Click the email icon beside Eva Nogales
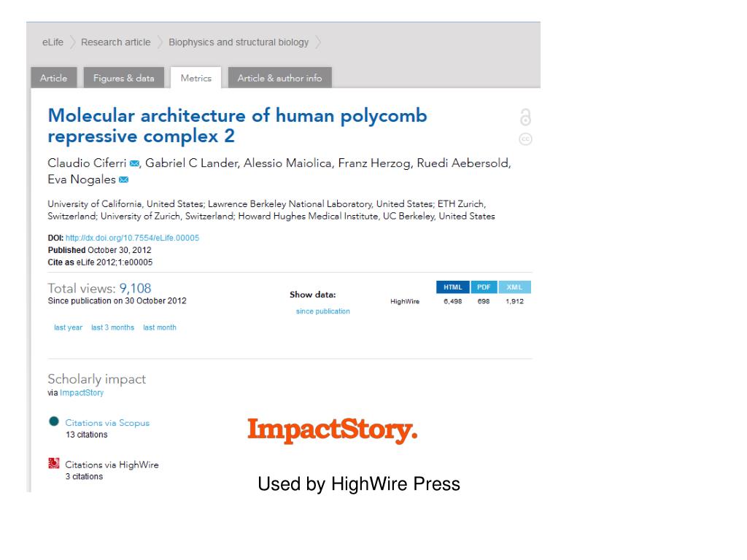Viewport: 747px width, 560px height. coord(123,179)
